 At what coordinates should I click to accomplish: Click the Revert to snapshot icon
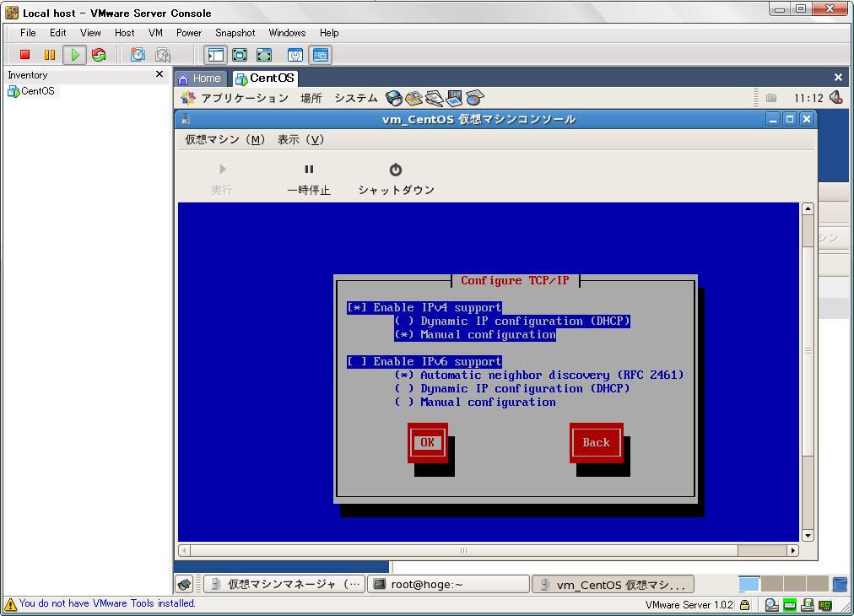[x=163, y=55]
